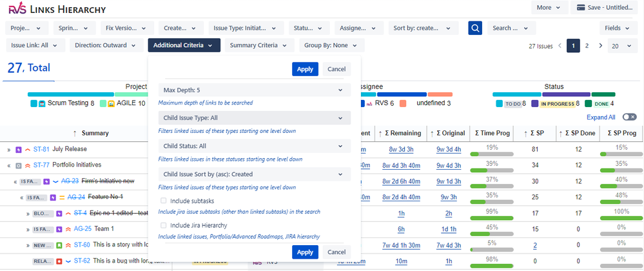Open the AG-25 issue link
Screen dimensions: 644x271
83,228
